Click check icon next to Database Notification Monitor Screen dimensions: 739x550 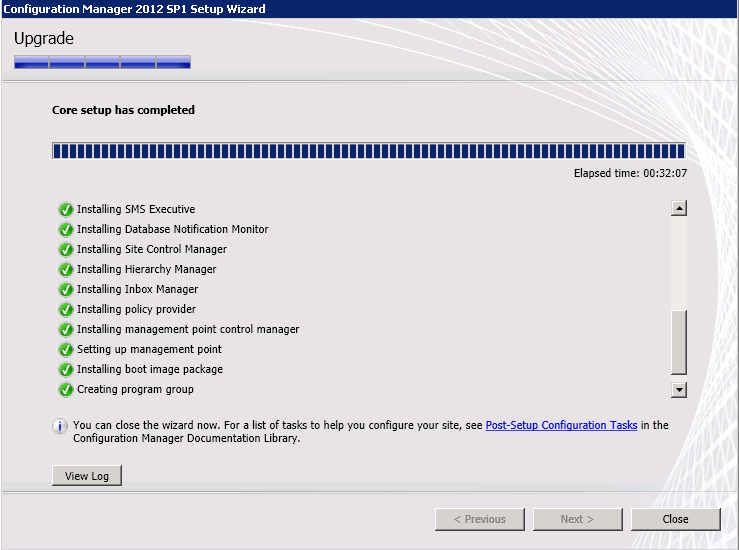(66, 230)
